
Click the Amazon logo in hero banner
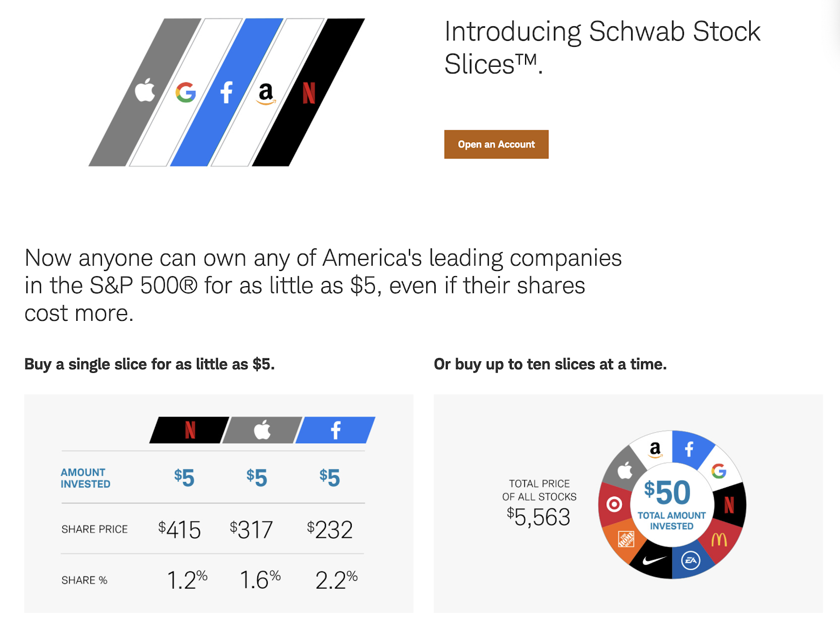[x=266, y=94]
